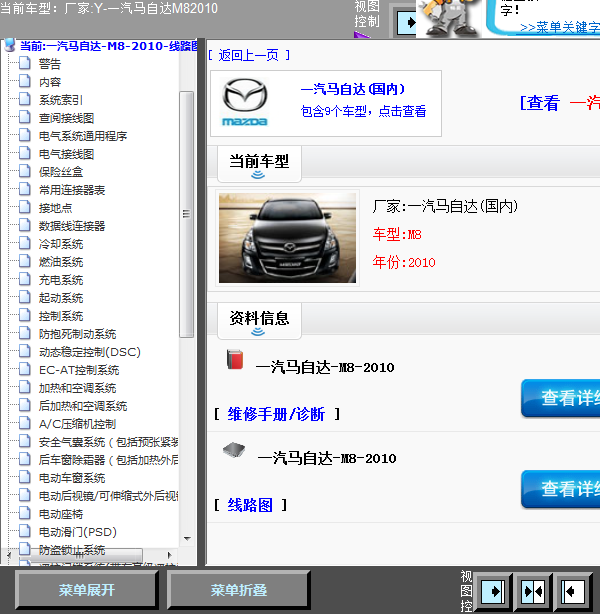The width and height of the screenshot is (600, 614).
Task: Select tree root 当前:一汽马自达-M8-2010-线路图
Action: point(108,46)
